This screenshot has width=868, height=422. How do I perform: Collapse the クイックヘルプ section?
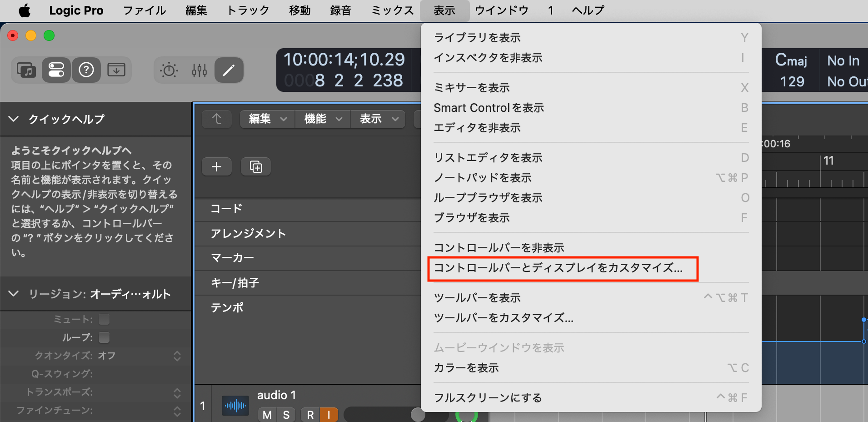click(x=14, y=119)
